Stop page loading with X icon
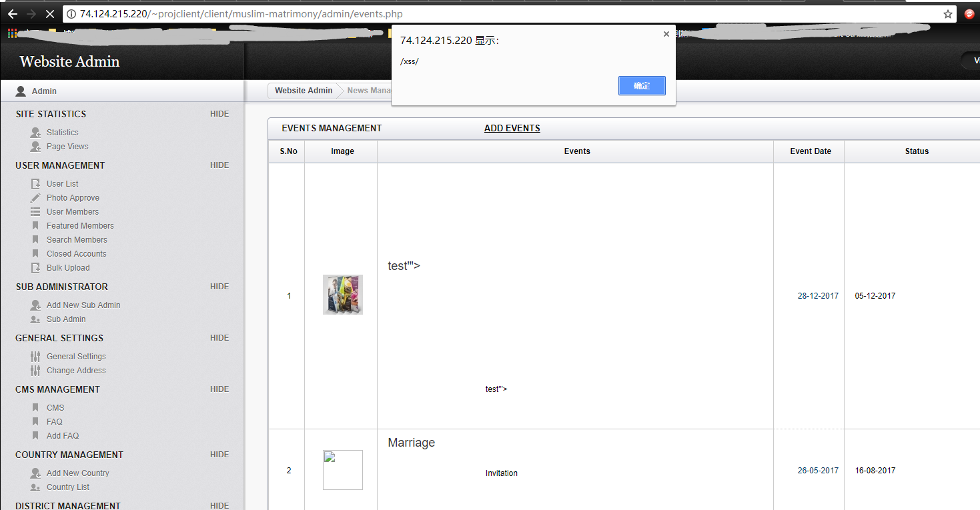Viewport: 980px width, 510px height. (49, 13)
